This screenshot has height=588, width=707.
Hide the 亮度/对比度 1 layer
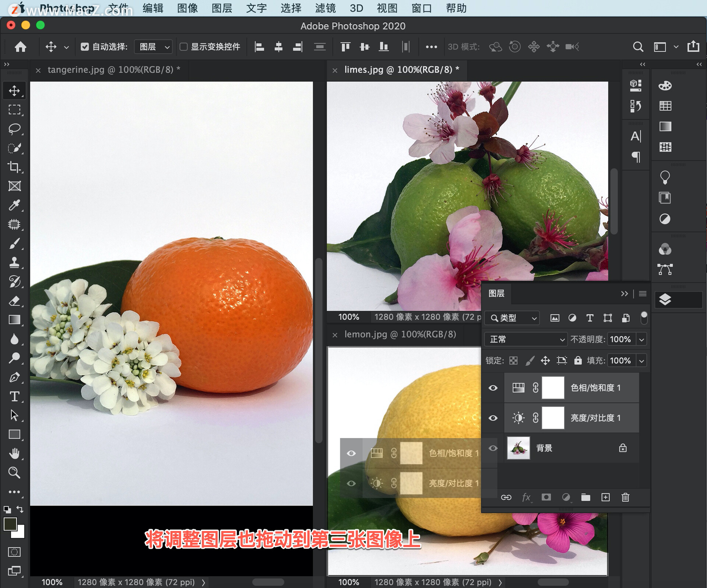tap(493, 418)
